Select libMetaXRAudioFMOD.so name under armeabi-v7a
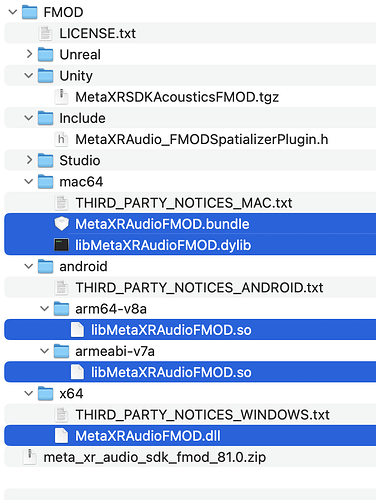376x500 pixels. (171, 372)
